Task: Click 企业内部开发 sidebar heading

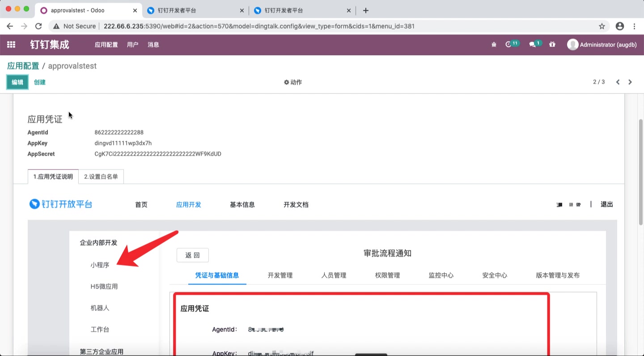Action: [x=98, y=242]
